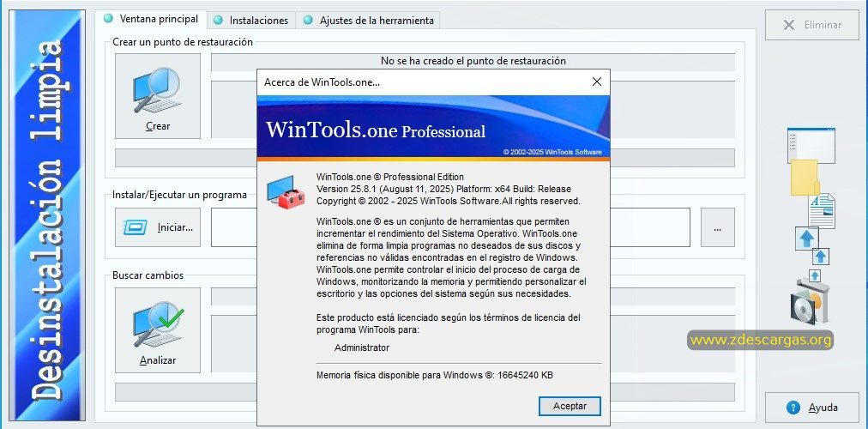
Task: Open the Ajustes de la herramienta tab
Action: (368, 21)
